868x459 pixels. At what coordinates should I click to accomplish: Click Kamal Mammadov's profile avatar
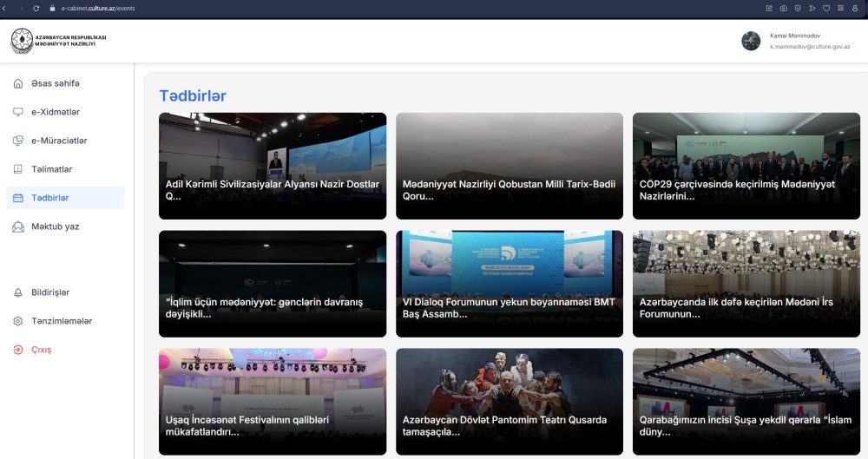(x=751, y=41)
